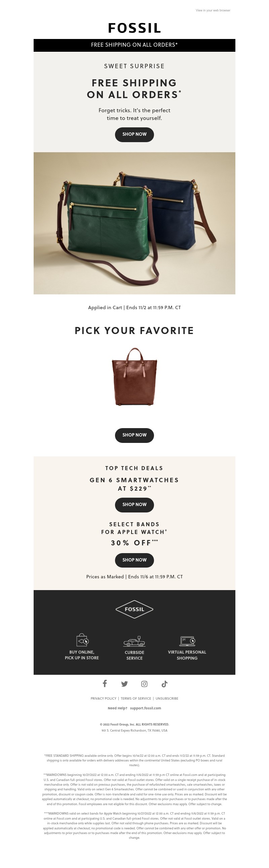
Task: Tap Shop Now for Gen 6 Smartwatches
Action: (x=134, y=504)
